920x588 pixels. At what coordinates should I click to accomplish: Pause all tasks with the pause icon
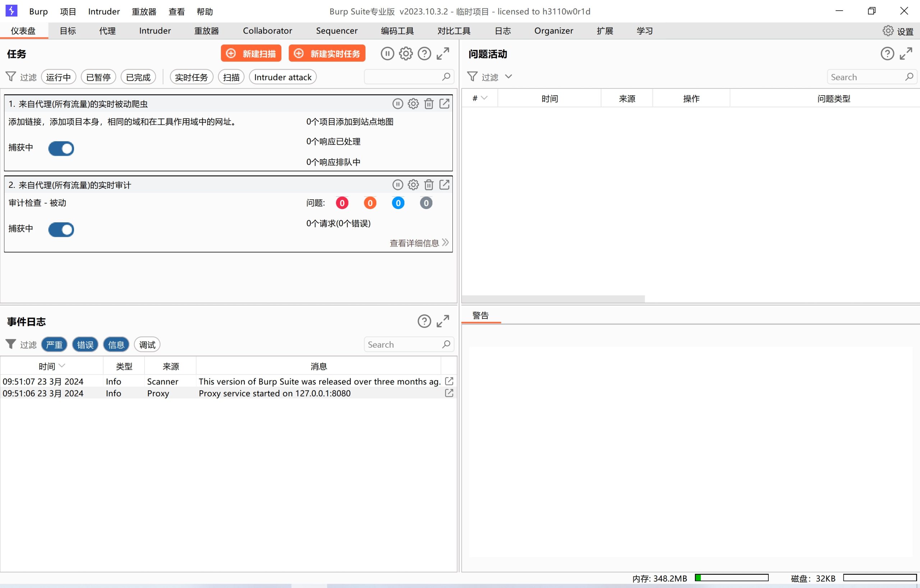coord(387,54)
